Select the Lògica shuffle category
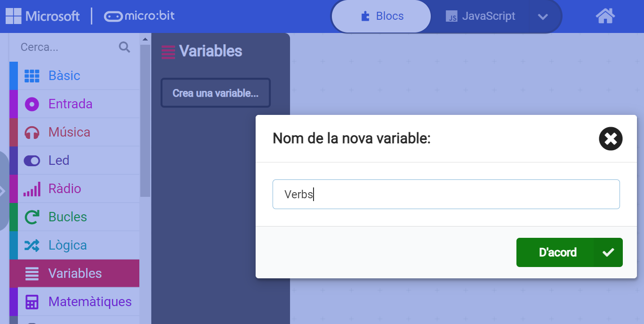 click(67, 245)
